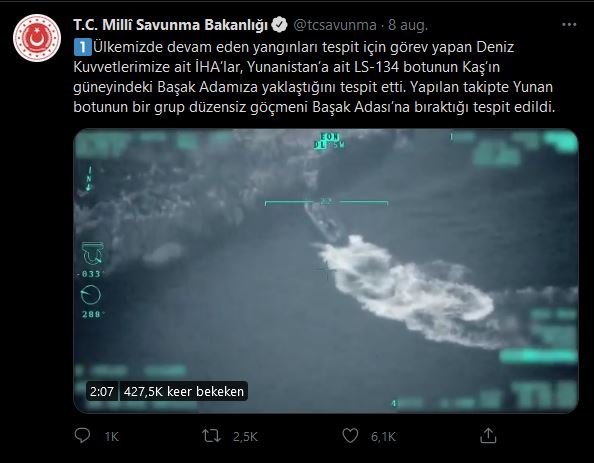This screenshot has width=594, height=463.
Task: Open the three-dot more options menu
Action: coord(569,25)
